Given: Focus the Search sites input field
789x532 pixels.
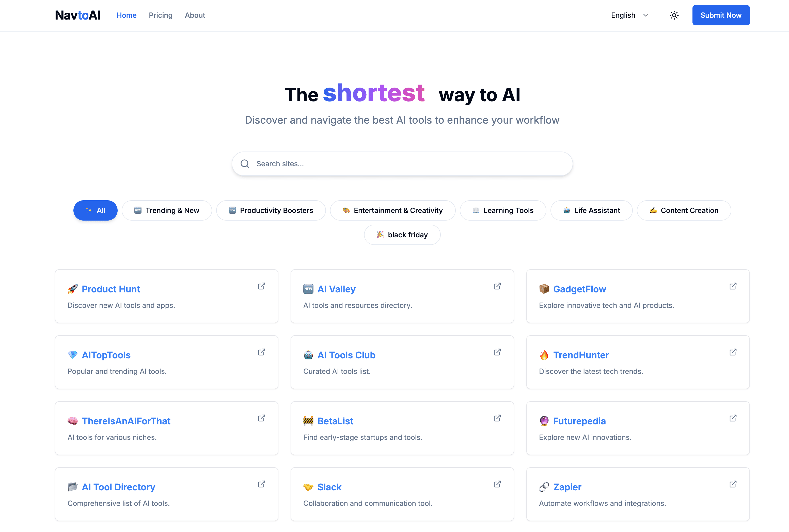Looking at the screenshot, I should coord(402,164).
